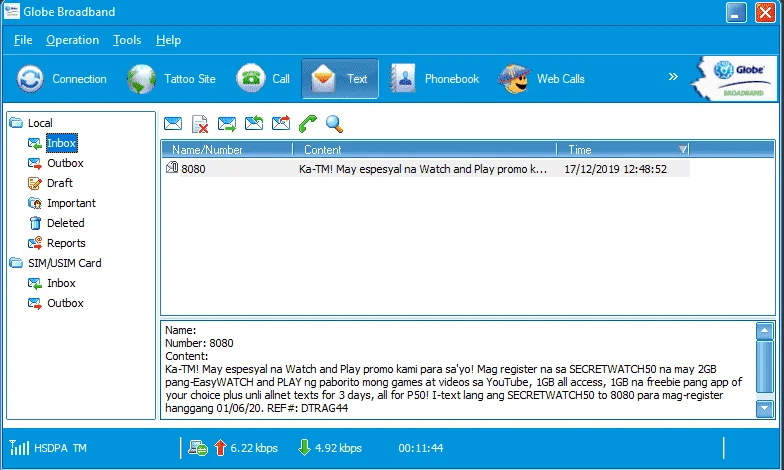Click in the message detail text area
Screen dimensions: 784x470
coord(458,370)
